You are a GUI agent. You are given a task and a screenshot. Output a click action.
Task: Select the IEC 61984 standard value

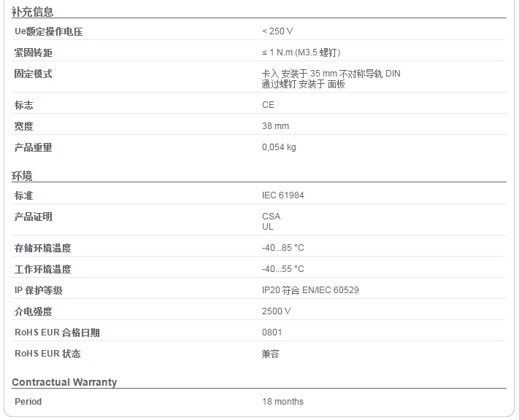[x=282, y=195]
